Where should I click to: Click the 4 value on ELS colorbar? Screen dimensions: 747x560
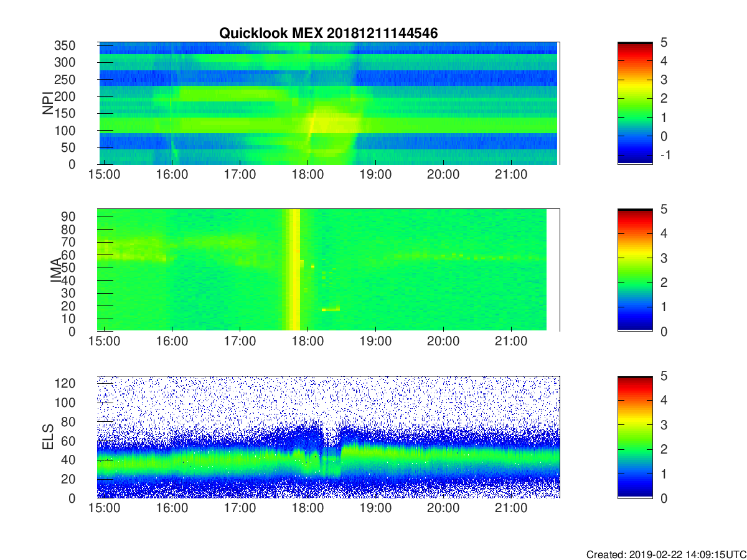coord(663,400)
